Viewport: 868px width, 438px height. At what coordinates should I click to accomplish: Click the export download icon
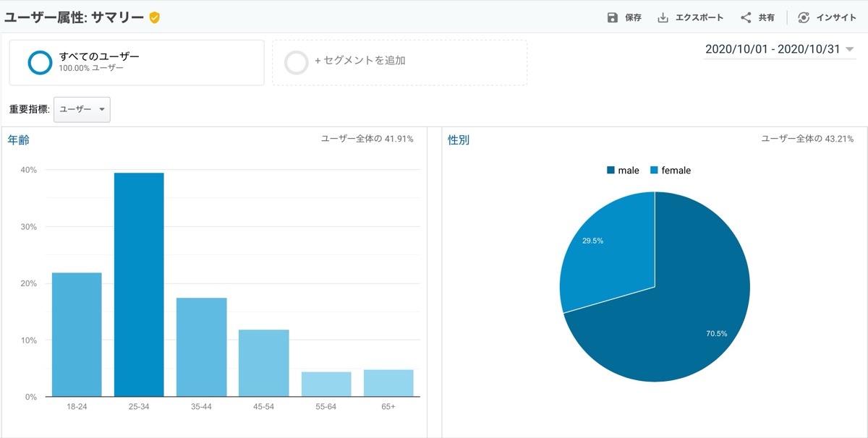tap(663, 17)
